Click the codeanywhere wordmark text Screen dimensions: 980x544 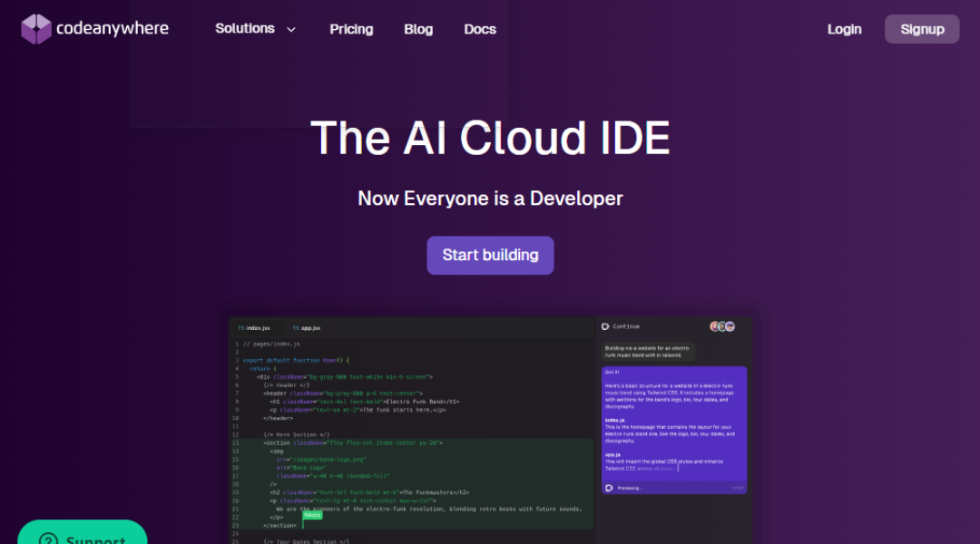point(113,29)
